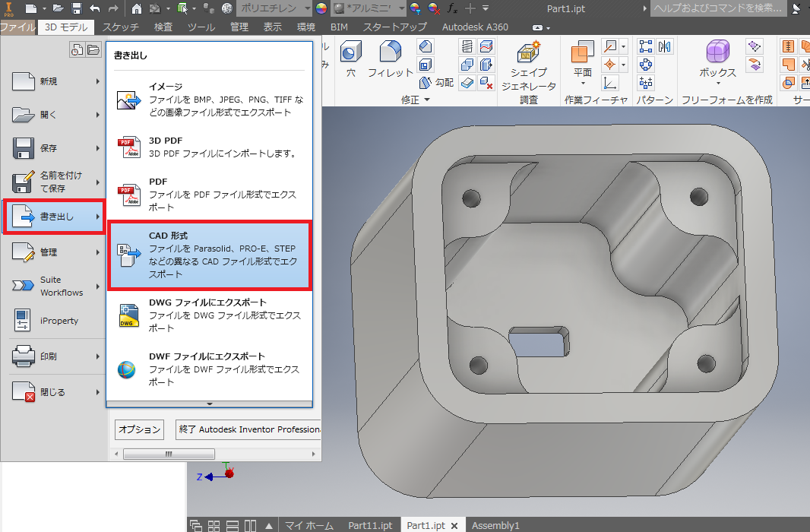The width and height of the screenshot is (810, 532).
Task: Click the fx parameters icon
Action: [453, 8]
